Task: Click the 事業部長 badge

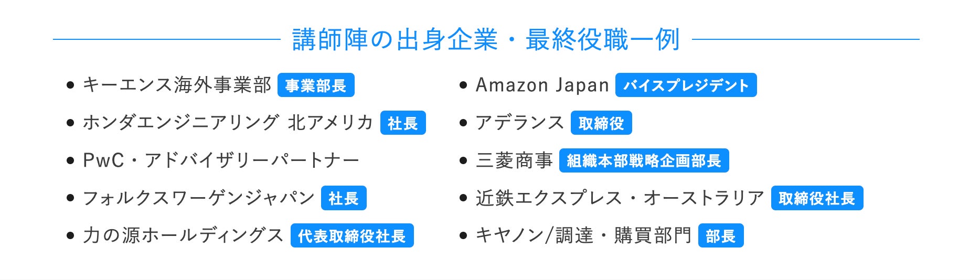Action: click(x=315, y=85)
